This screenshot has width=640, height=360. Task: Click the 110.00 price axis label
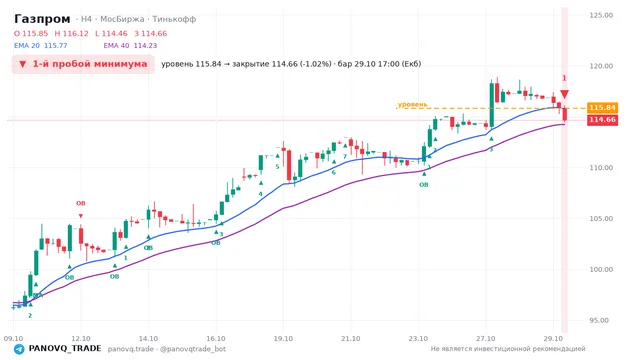[601, 168]
